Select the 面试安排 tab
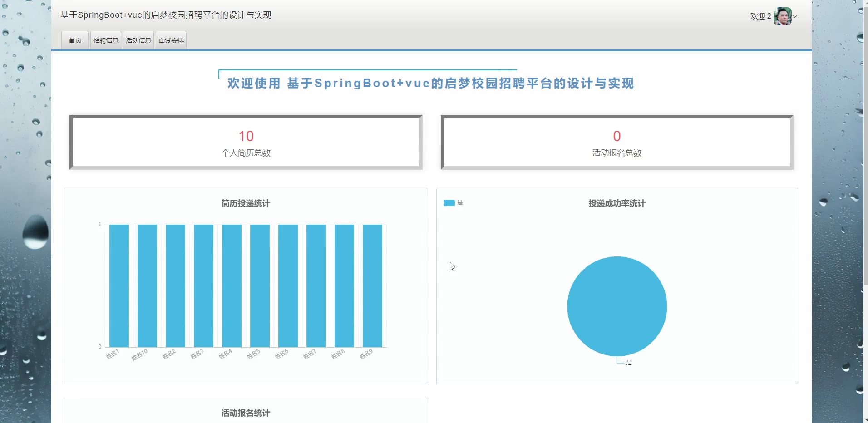This screenshot has height=423, width=868. [x=171, y=40]
